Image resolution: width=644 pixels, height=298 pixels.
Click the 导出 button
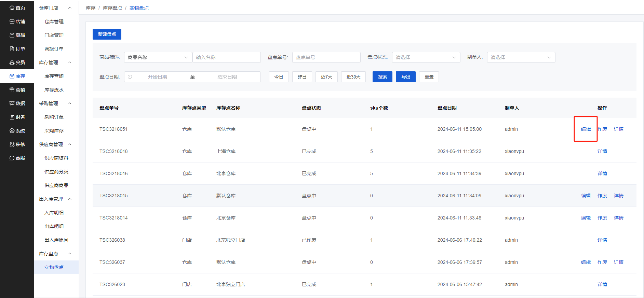click(x=406, y=77)
